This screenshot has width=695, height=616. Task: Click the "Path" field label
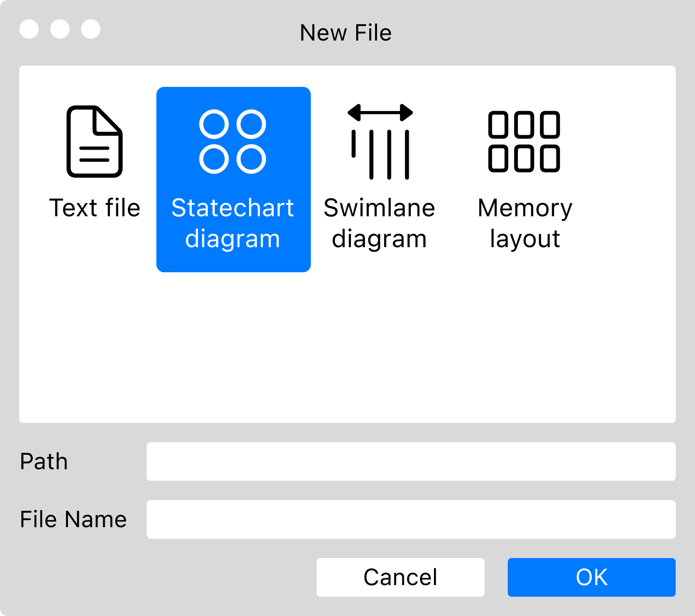(44, 462)
